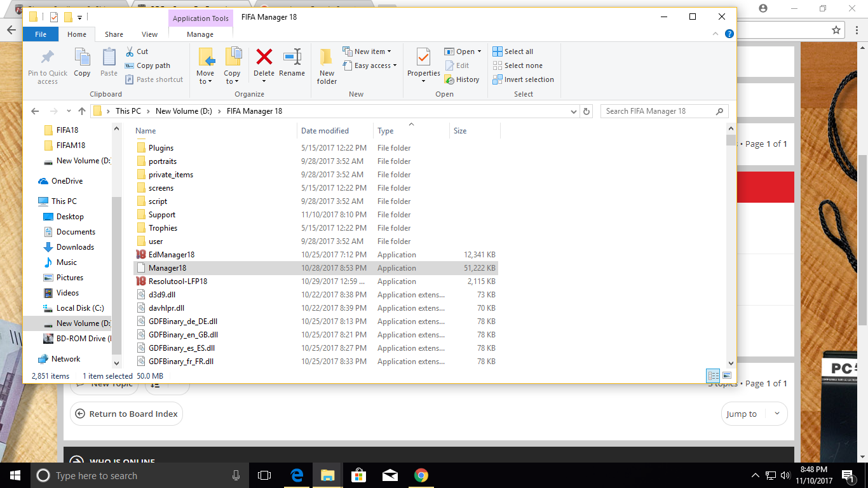The height and width of the screenshot is (488, 868).
Task: Open the Manage ribbon tab
Action: [200, 34]
